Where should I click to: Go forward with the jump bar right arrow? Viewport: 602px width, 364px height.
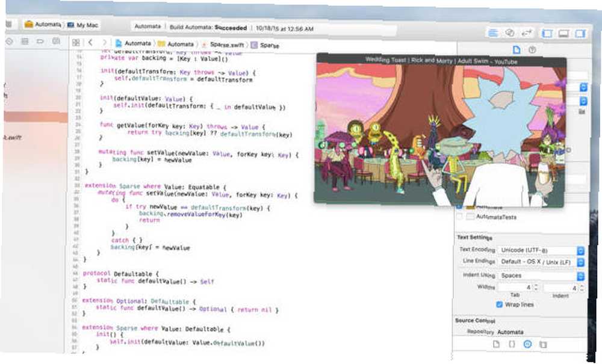click(104, 43)
